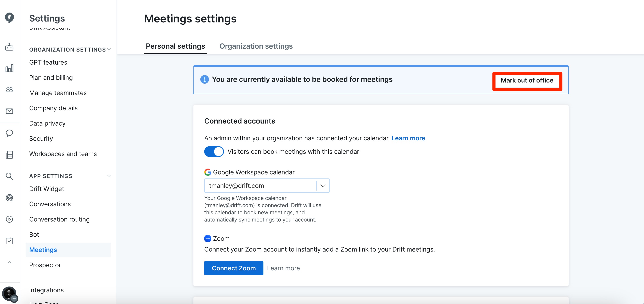The height and width of the screenshot is (304, 644).
Task: Click the Google logo next to Workspace calendar
Action: (x=208, y=172)
